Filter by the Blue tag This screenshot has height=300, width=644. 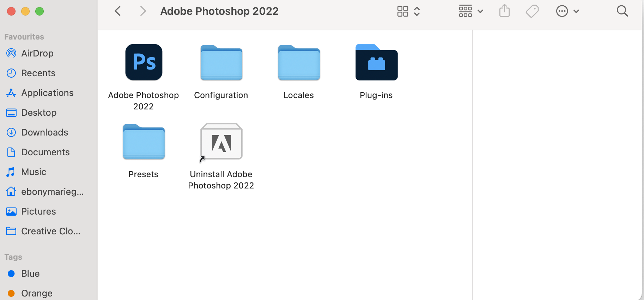pos(49,274)
